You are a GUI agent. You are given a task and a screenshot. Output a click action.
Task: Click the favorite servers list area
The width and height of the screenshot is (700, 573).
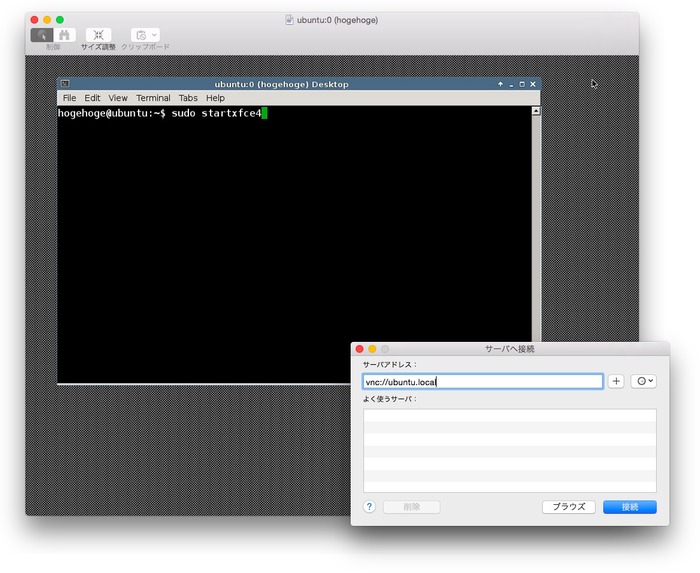point(509,451)
